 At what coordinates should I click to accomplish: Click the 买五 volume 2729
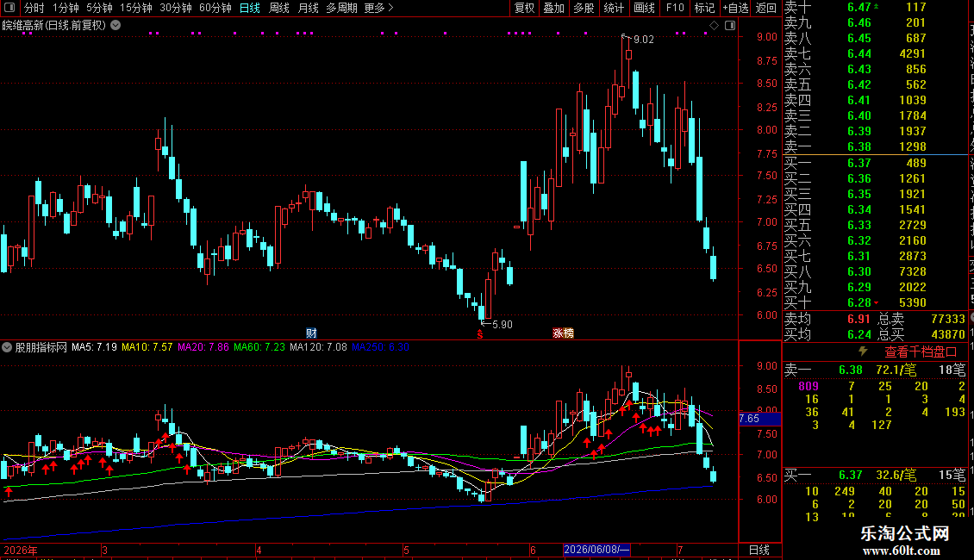pos(912,225)
